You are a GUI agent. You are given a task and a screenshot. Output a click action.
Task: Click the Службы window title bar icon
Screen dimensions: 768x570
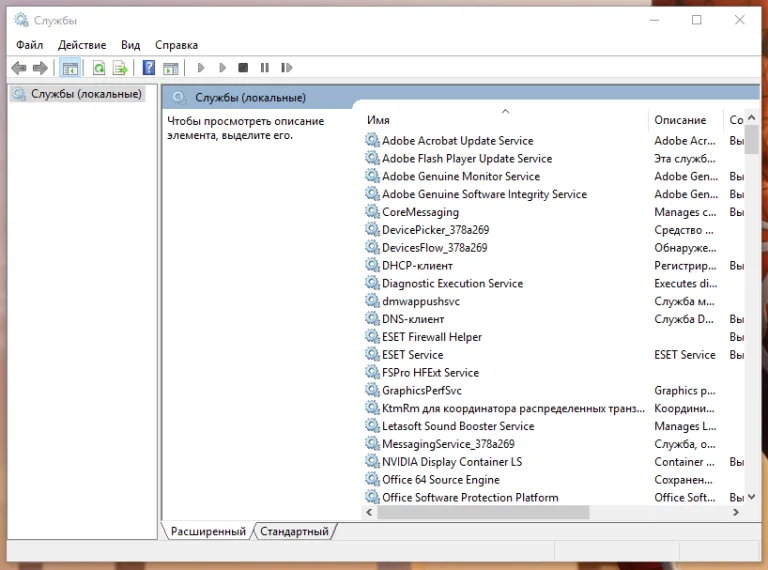[x=21, y=20]
